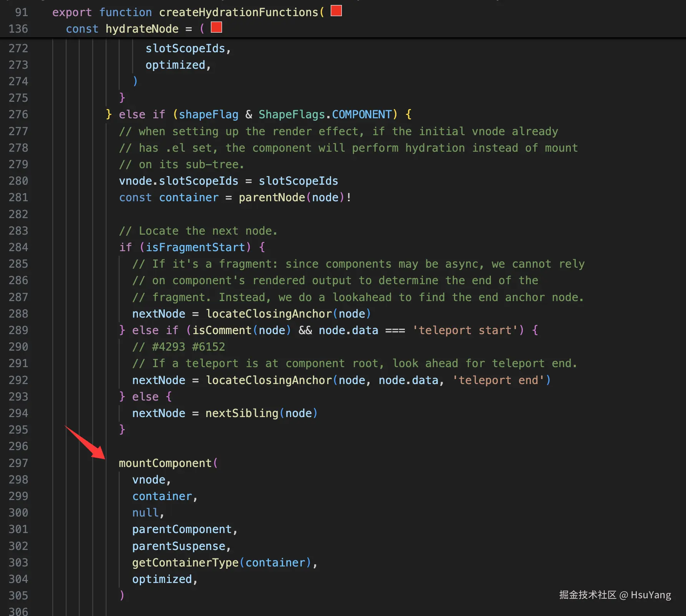
Task: Click the comment 'If a teleport is at component root'
Action: coord(355,363)
